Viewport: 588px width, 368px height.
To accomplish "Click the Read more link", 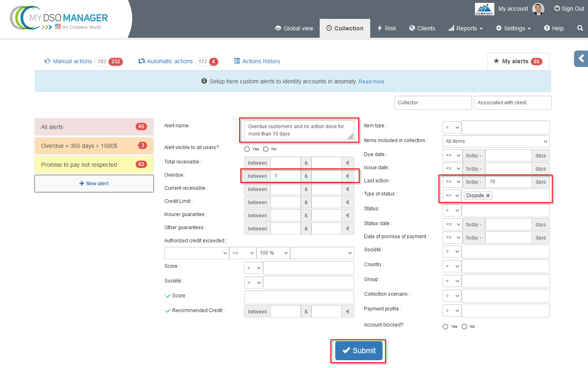I will (371, 82).
